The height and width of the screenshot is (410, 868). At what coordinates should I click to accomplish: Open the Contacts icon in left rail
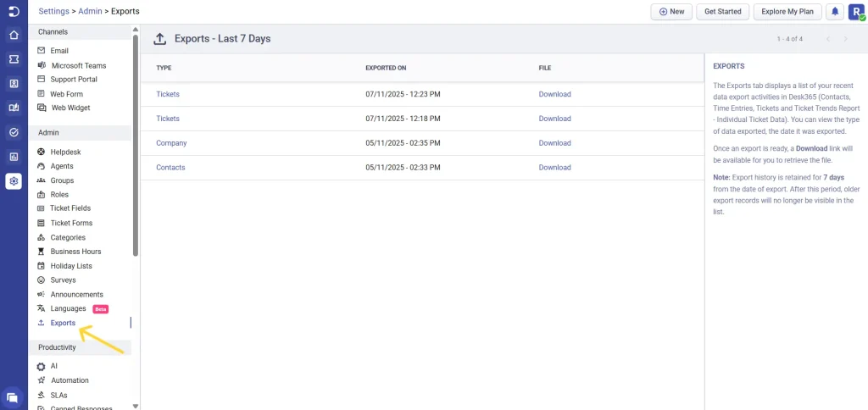point(14,84)
